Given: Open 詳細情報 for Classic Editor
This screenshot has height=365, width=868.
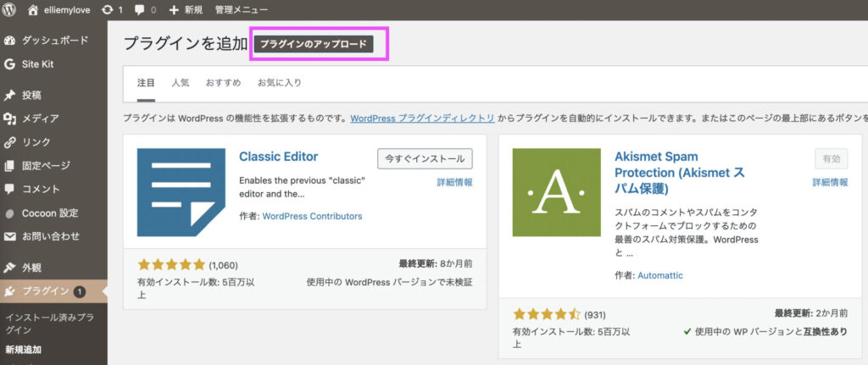Looking at the screenshot, I should pyautogui.click(x=455, y=183).
